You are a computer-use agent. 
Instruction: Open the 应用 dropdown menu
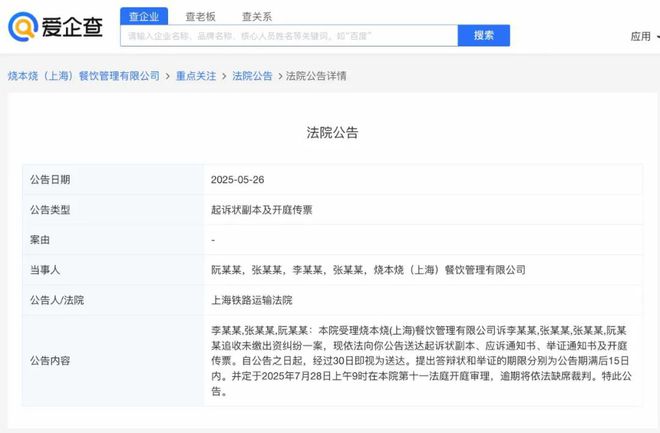[x=644, y=37]
